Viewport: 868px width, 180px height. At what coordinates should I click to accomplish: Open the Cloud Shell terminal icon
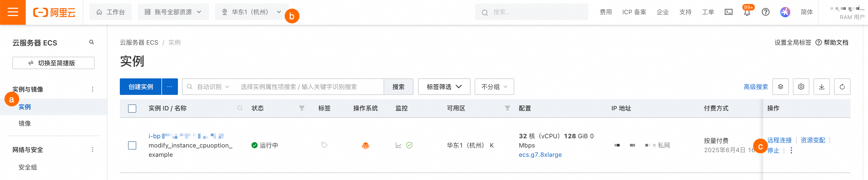coord(728,12)
